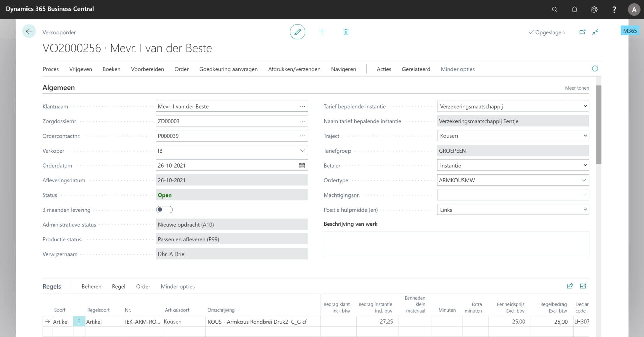644x337 pixels.
Task: Click Minder opties in top action bar
Action: coord(458,69)
